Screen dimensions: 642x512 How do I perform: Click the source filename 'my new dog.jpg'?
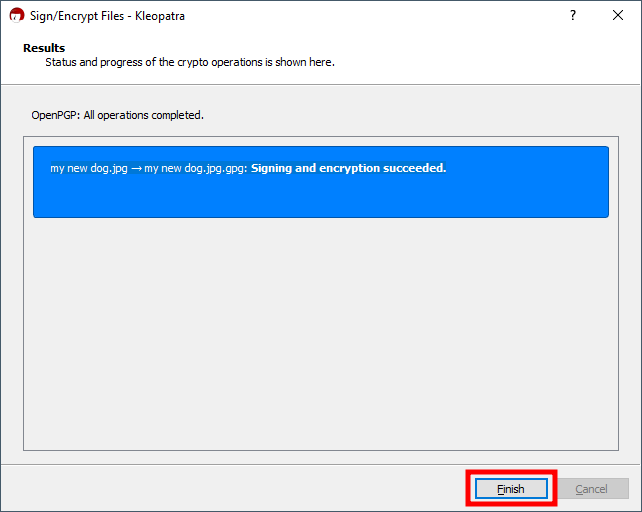coord(89,168)
